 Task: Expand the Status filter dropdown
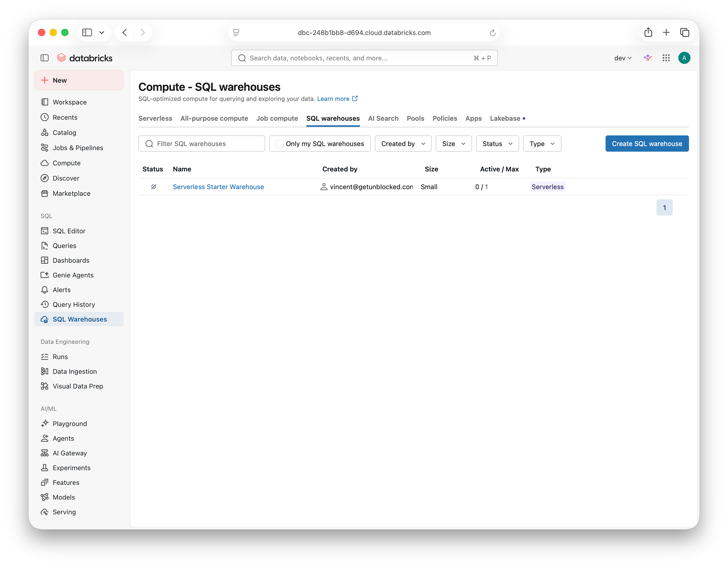[x=497, y=144]
